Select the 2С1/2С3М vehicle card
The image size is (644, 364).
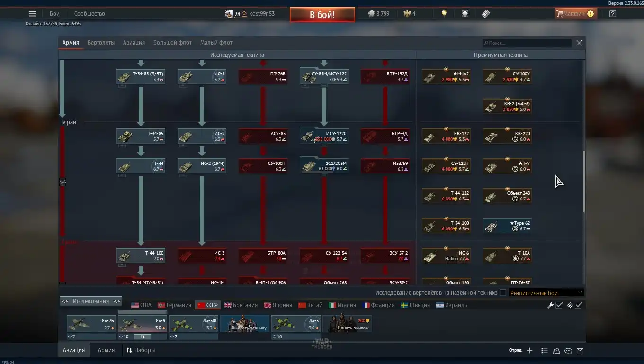pyautogui.click(x=324, y=166)
